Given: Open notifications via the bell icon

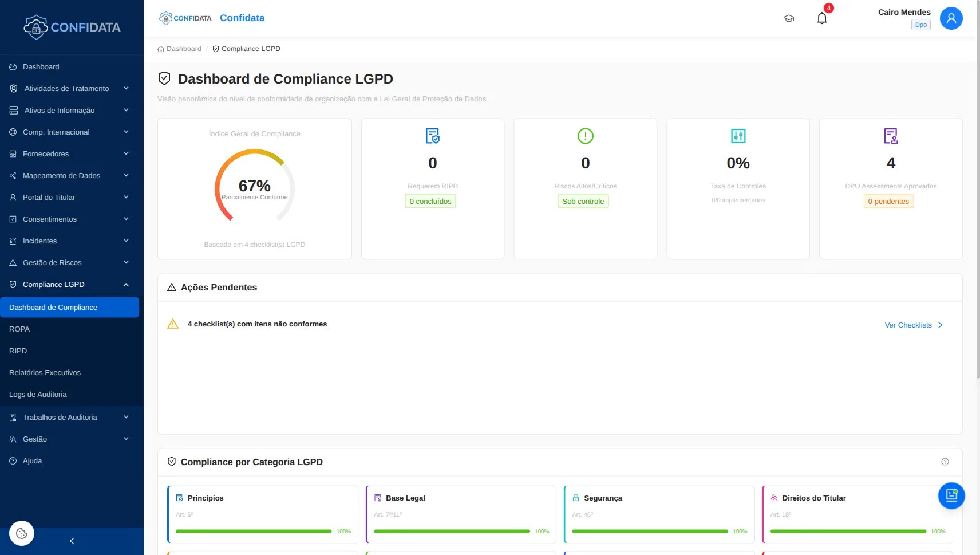Looking at the screenshot, I should coord(822,18).
